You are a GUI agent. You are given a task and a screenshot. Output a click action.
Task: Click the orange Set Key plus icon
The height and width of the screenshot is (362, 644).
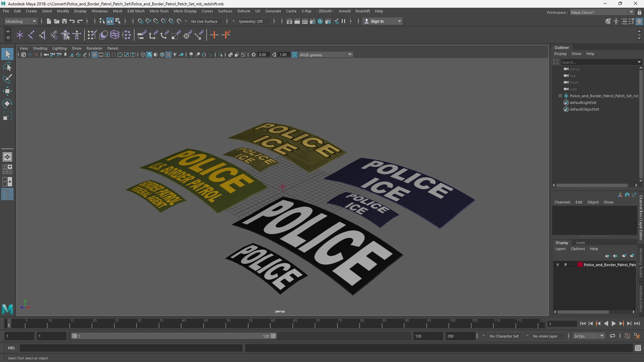coord(214,35)
